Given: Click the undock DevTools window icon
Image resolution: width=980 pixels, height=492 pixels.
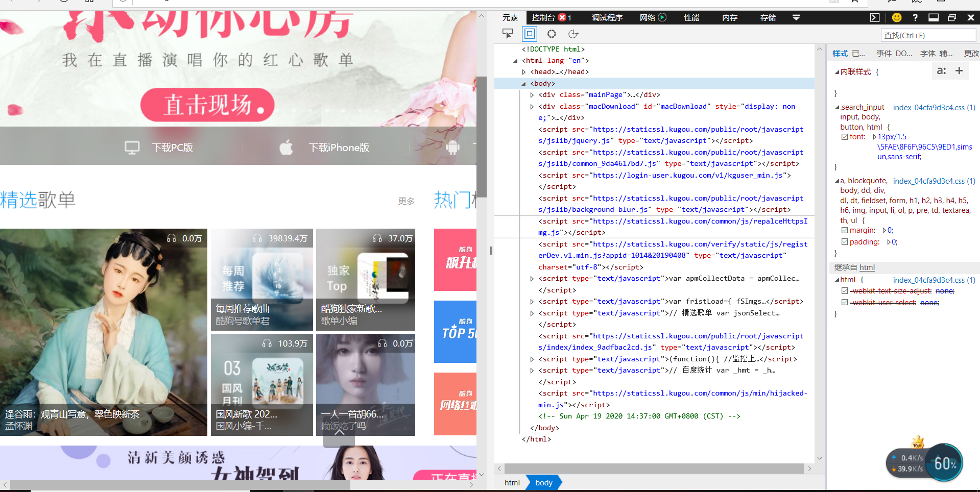Looking at the screenshot, I should tap(952, 17).
